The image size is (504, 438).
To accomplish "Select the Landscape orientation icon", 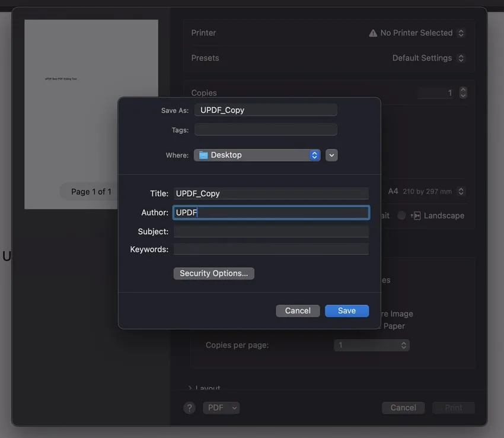I will tap(417, 215).
